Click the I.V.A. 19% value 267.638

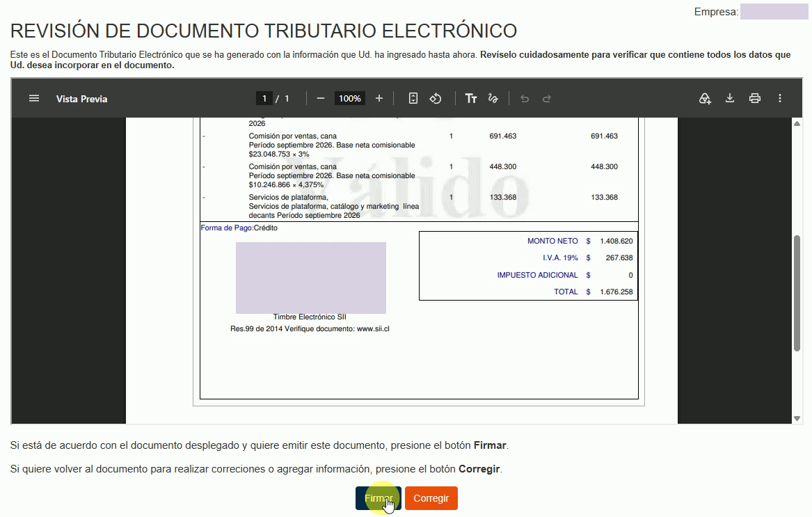619,257
